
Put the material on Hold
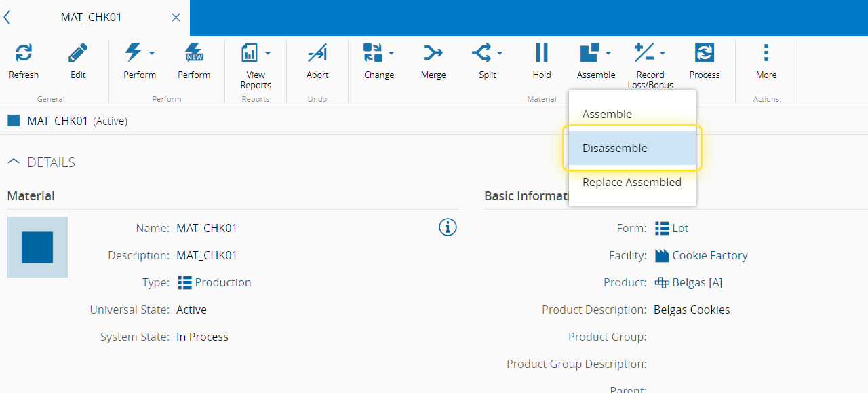click(541, 53)
